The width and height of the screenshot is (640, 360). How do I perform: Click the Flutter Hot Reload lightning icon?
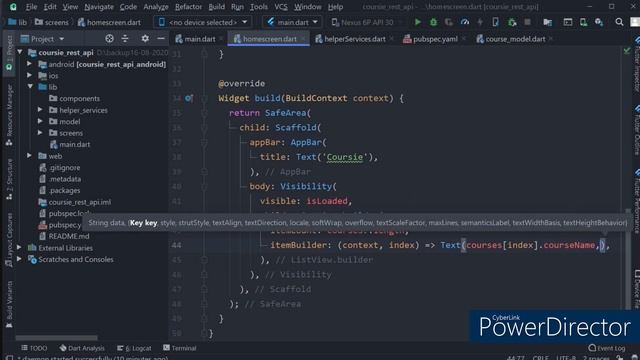pyautogui.click(x=480, y=22)
